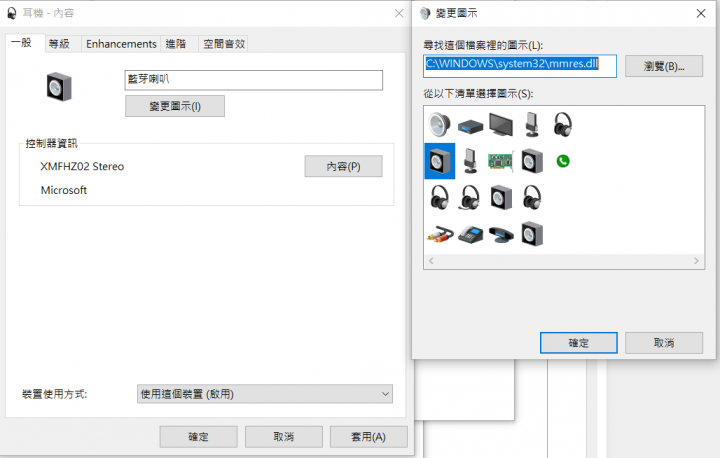
Task: Click the icon list's right scroll arrow
Action: (x=696, y=261)
